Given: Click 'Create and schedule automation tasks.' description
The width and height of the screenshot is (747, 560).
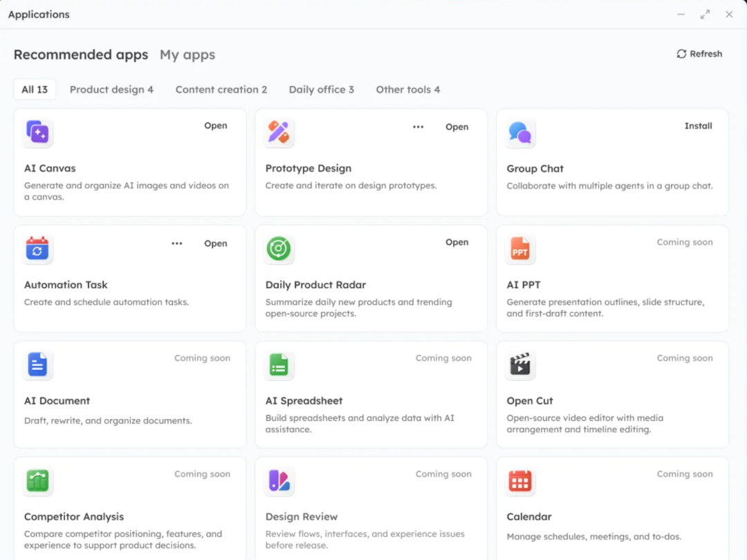Looking at the screenshot, I should (107, 302).
